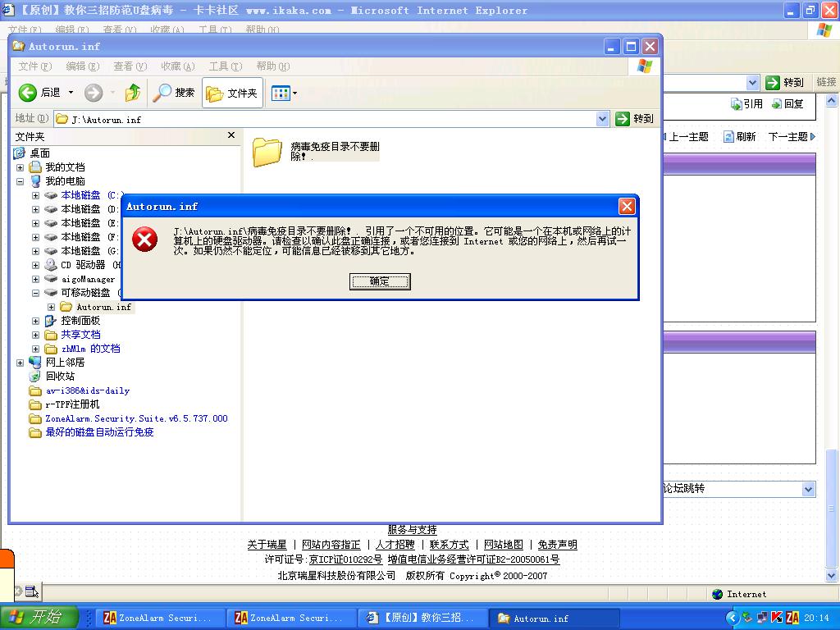Click the green Back arrow icon
840x630 pixels.
pyautogui.click(x=28, y=93)
